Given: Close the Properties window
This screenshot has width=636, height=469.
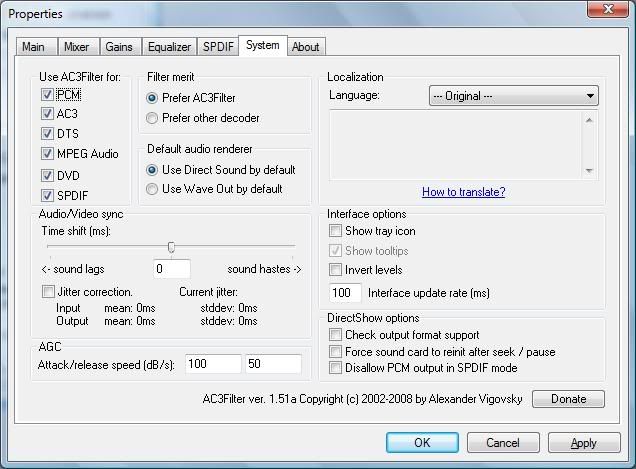Looking at the screenshot, I should coord(608,9).
